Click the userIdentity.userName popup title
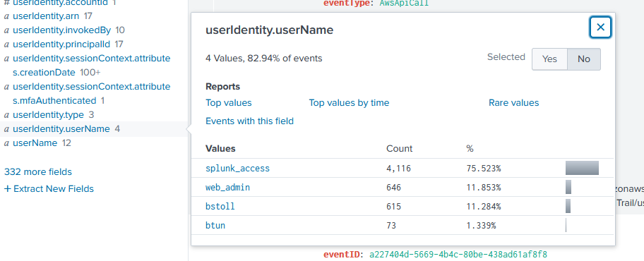Viewport: 644px width, 261px height. (270, 30)
